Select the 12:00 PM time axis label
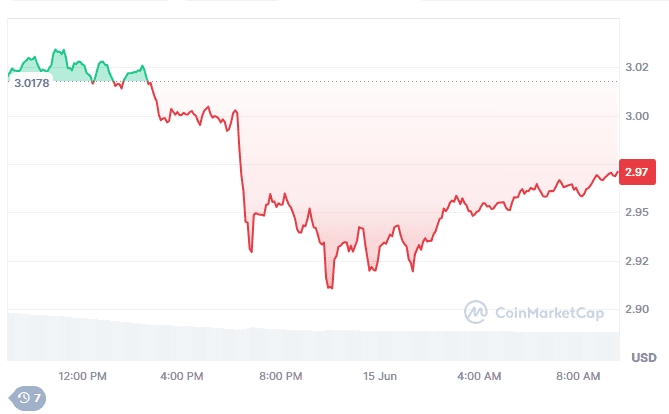669x414 pixels. (x=83, y=376)
